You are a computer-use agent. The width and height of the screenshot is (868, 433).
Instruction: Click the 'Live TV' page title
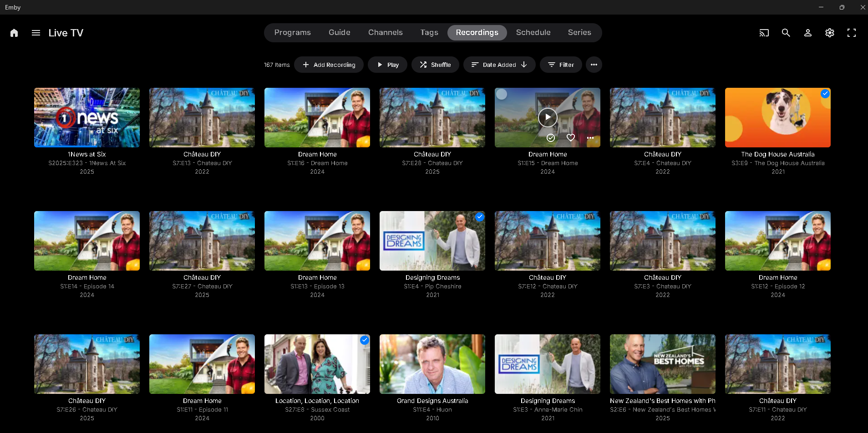click(66, 33)
